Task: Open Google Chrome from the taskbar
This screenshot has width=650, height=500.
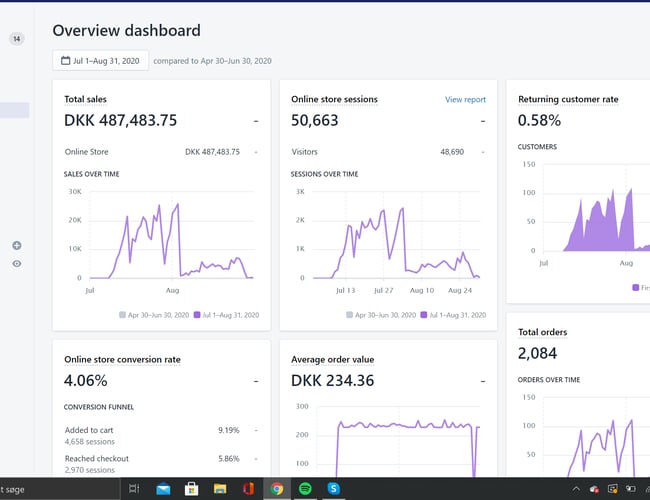Action: click(277, 488)
